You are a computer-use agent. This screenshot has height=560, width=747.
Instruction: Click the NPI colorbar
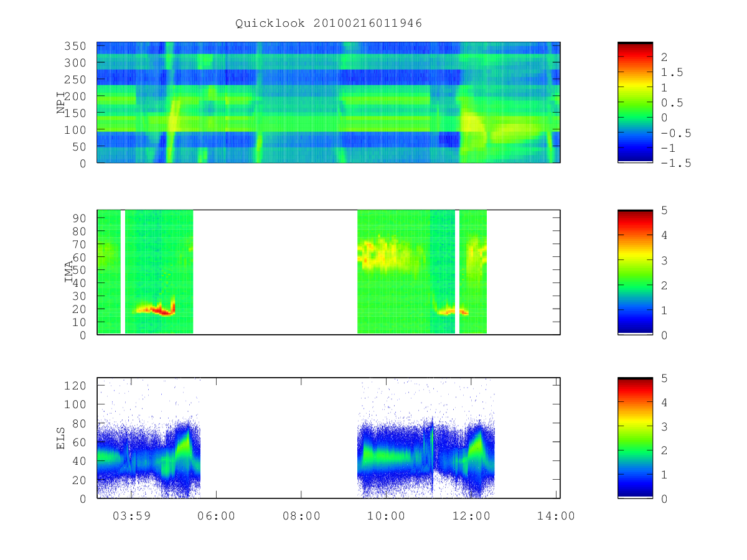click(x=635, y=103)
